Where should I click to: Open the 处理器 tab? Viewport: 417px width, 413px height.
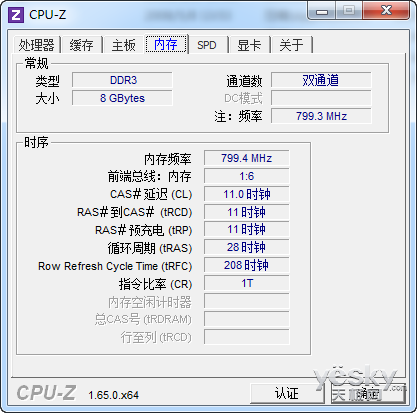(x=37, y=45)
